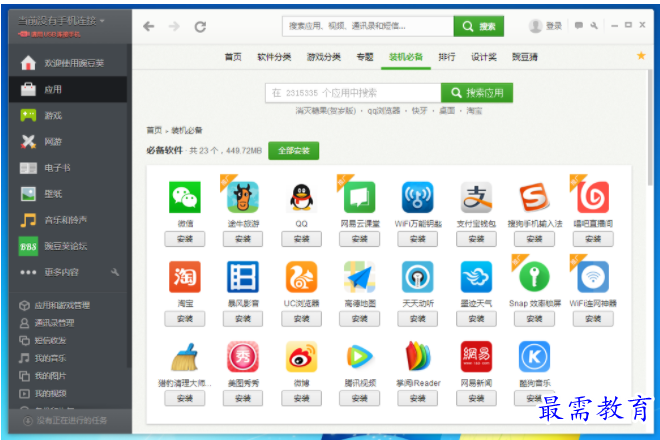Image resolution: width=660 pixels, height=440 pixels.
Task: Open the QQ penguin app icon
Action: [x=301, y=197]
